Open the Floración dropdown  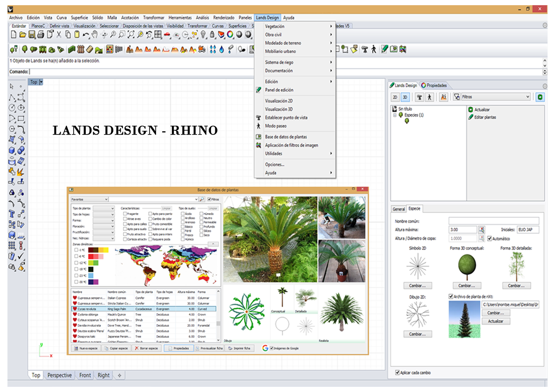pyautogui.click(x=104, y=226)
